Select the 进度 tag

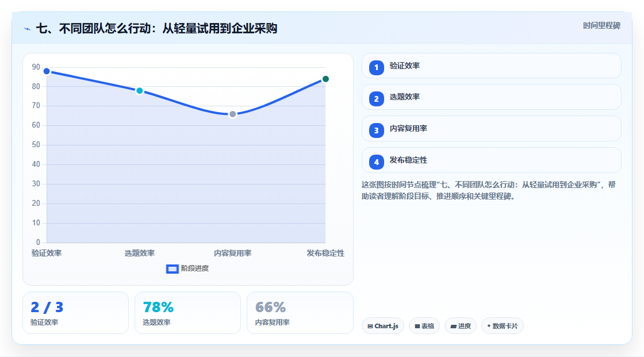click(x=461, y=326)
